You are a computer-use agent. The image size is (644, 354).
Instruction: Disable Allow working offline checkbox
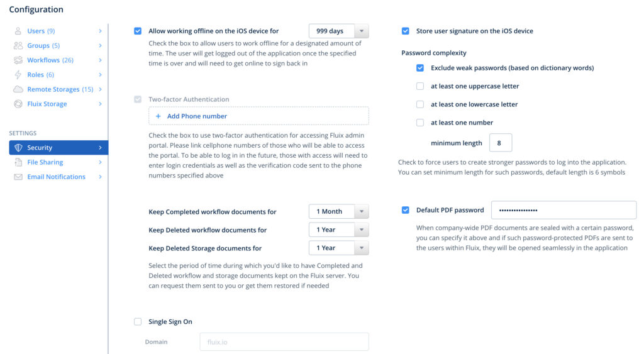[x=138, y=31]
